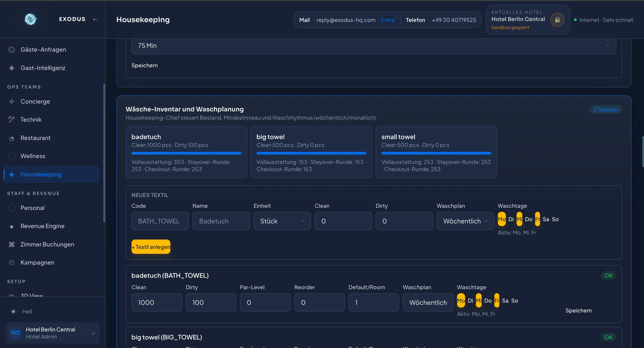This screenshot has width=644, height=348.
Task: Click badetuch Default/Room field
Action: pyautogui.click(x=373, y=302)
